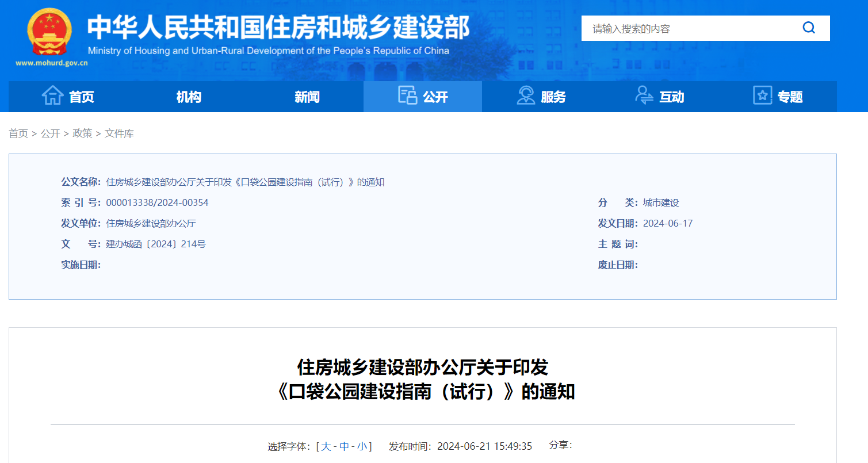Click the 公开 breadcrumb link

[x=50, y=133]
